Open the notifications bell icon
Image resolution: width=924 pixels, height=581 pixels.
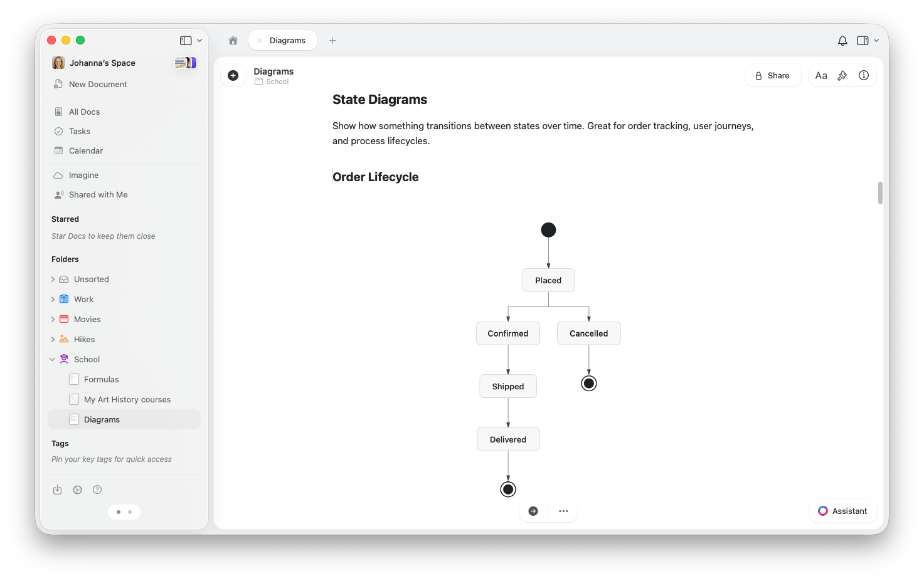click(842, 40)
